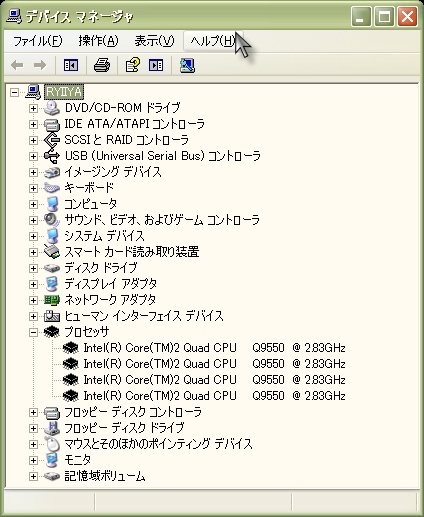
Task: Select the マウスとそのほかのポインティング デバイス label
Action: pos(158,444)
